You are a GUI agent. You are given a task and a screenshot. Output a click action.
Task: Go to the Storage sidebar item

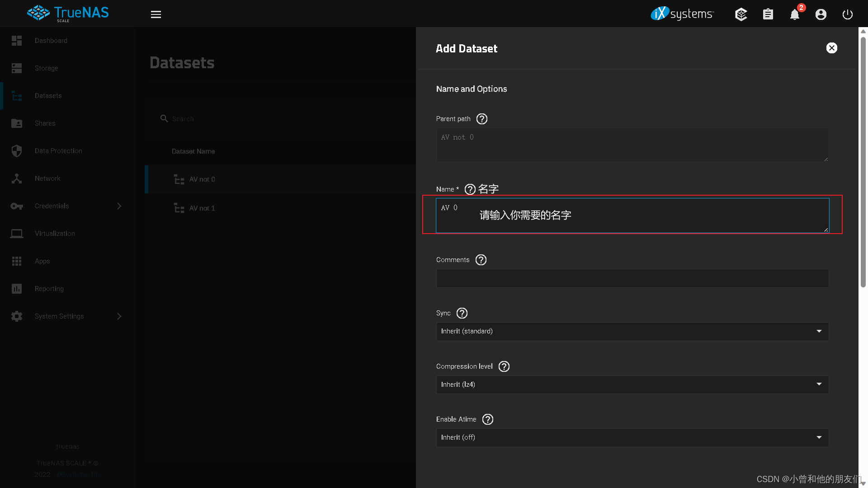[x=47, y=68]
